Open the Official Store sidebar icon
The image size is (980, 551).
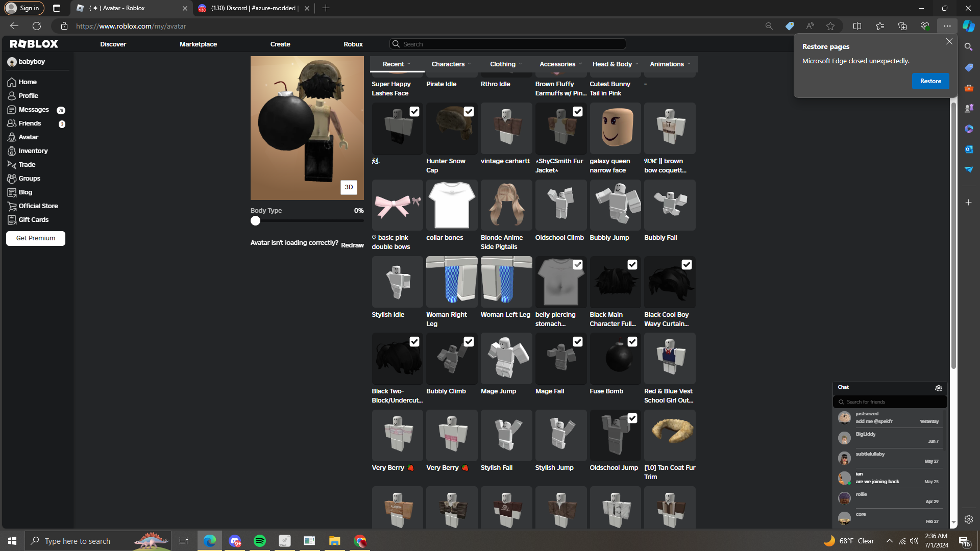click(12, 206)
